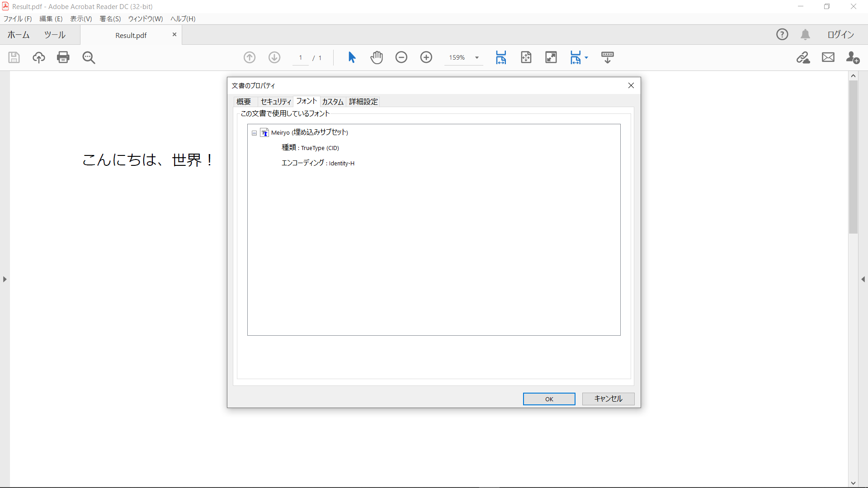Click the Meiryo font type icon
This screenshot has width=868, height=488.
point(265,132)
